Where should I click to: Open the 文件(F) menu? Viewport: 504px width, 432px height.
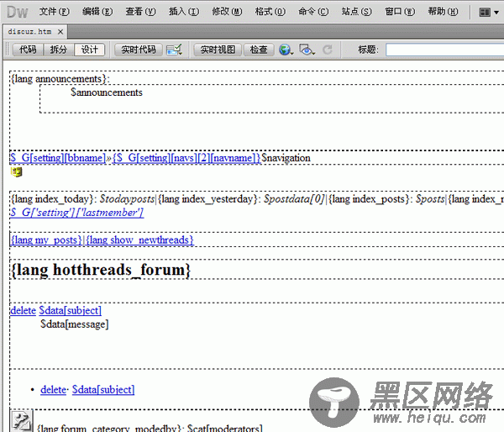(54, 12)
